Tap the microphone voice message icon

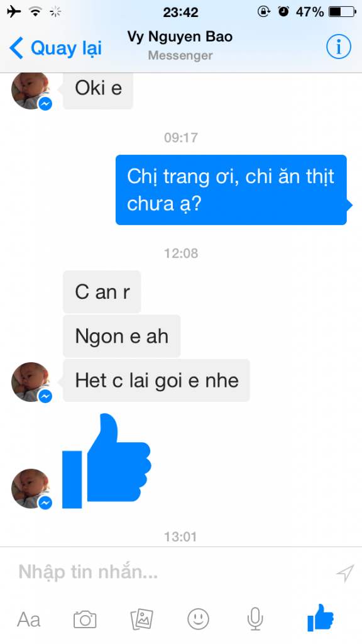click(x=255, y=619)
